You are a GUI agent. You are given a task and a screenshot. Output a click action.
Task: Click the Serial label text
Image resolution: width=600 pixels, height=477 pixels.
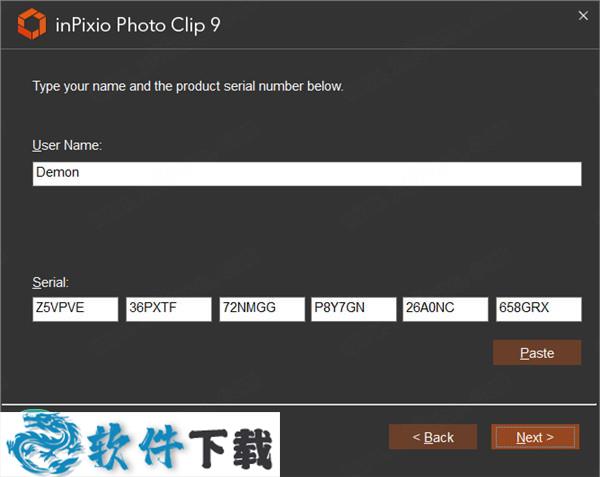click(x=51, y=283)
